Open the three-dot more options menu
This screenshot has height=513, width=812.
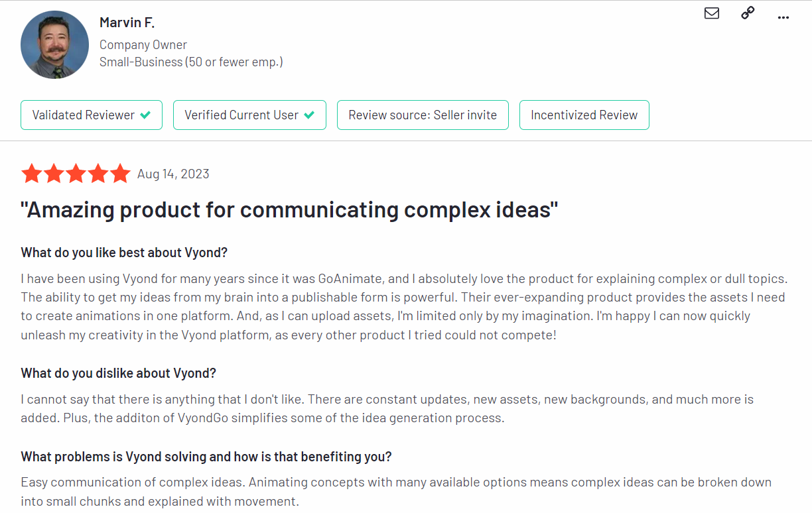[x=783, y=17]
